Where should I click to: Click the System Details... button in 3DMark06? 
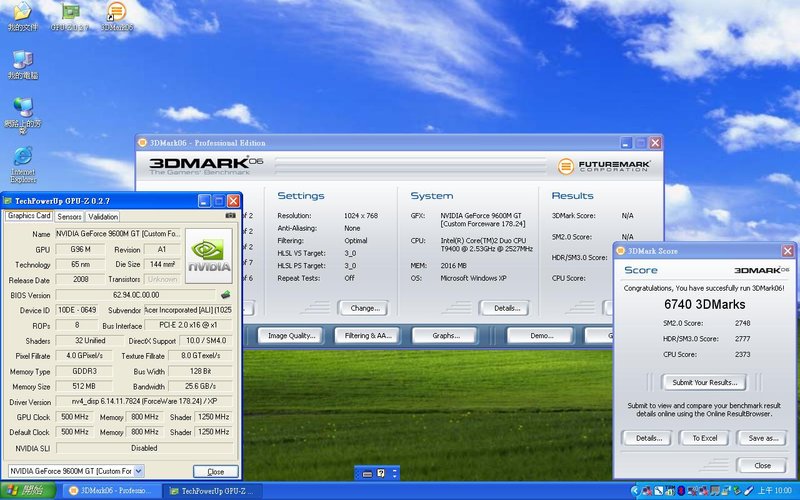point(504,308)
